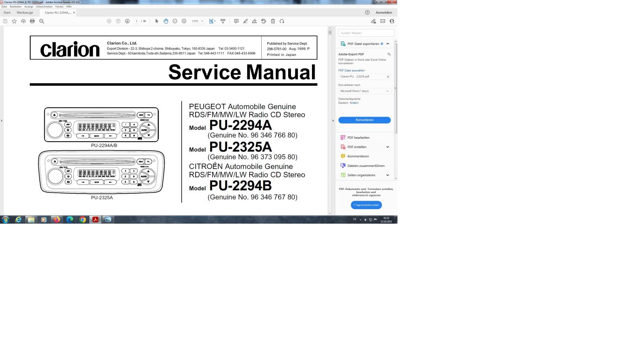Open the Windows Start menu
The image size is (644, 362).
pyautogui.click(x=6, y=220)
